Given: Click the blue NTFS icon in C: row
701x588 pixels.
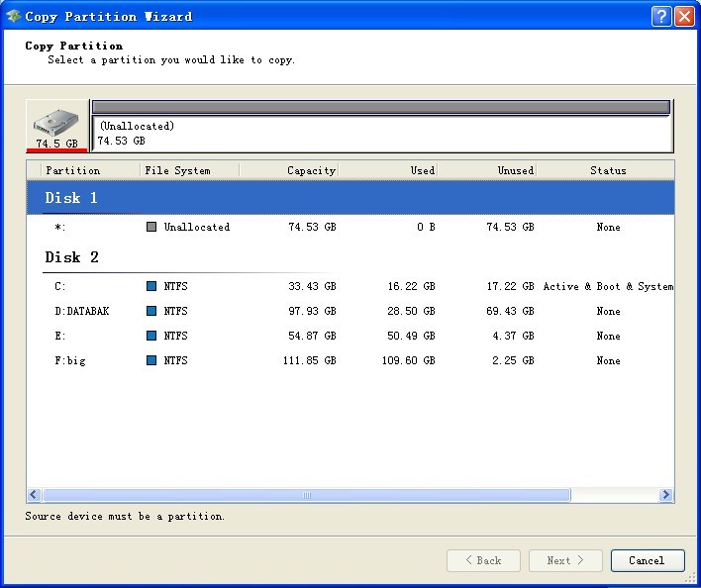Looking at the screenshot, I should pos(151,286).
